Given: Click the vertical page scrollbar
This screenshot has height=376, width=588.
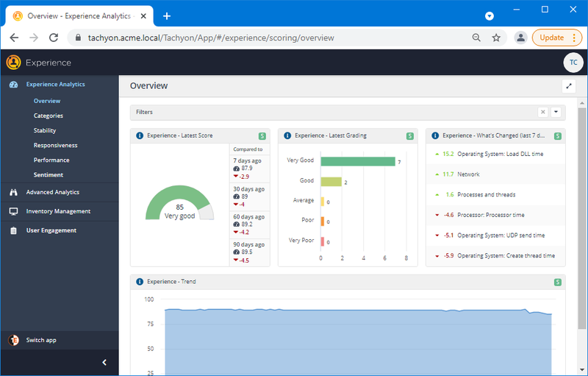Looking at the screenshot, I should click(581, 219).
